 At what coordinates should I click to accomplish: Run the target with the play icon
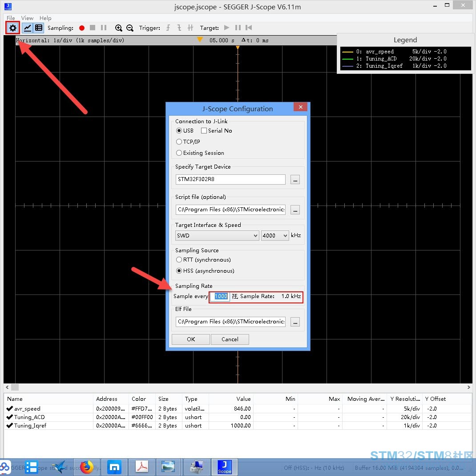tap(226, 28)
